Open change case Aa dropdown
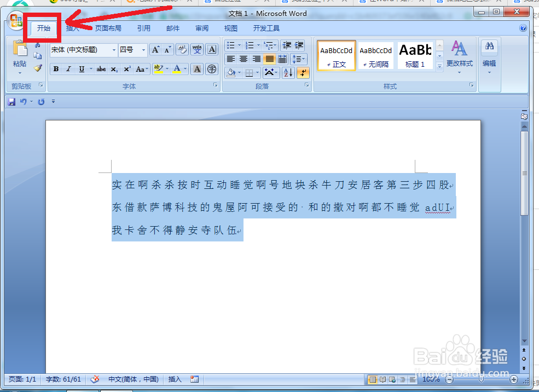539x392 pixels. (142, 69)
